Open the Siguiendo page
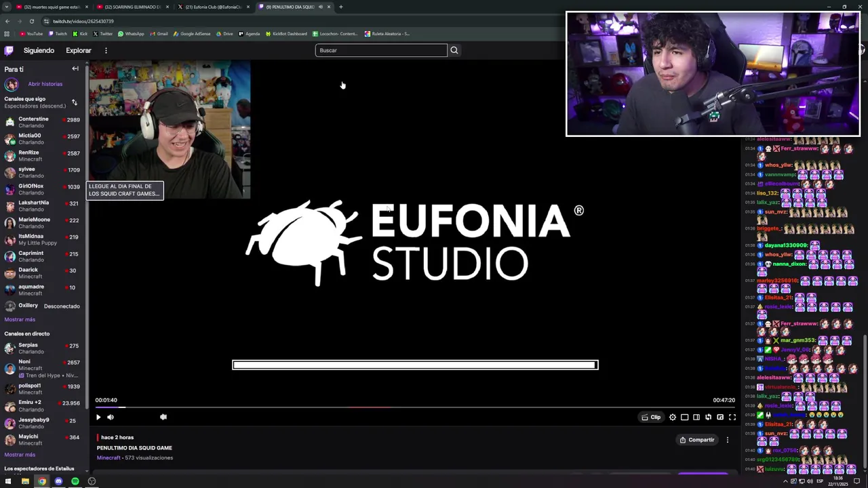 click(39, 50)
